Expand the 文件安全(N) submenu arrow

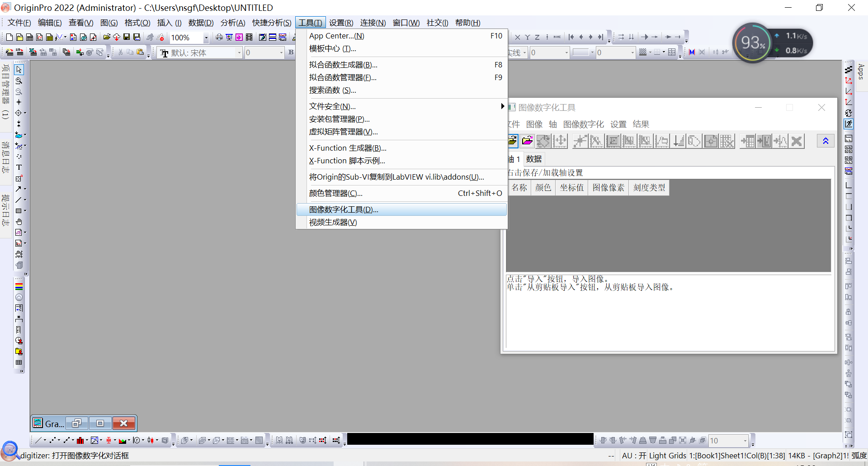tap(502, 106)
